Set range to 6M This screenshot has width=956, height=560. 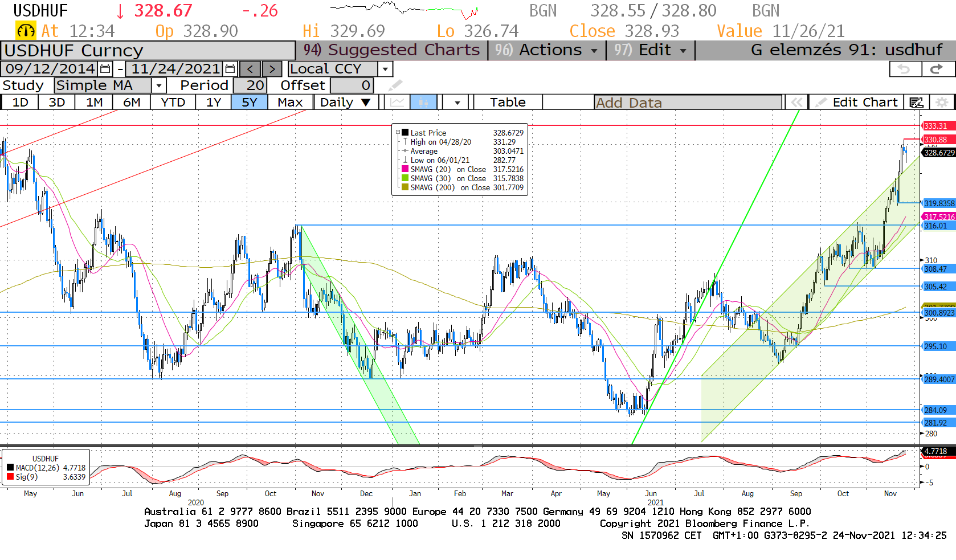(x=132, y=103)
